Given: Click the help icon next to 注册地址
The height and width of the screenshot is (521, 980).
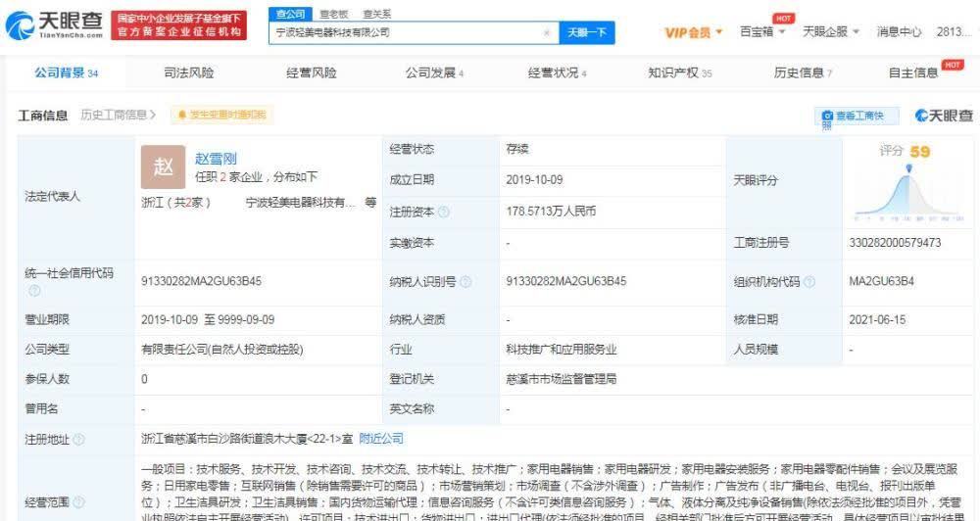Looking at the screenshot, I should (78, 439).
